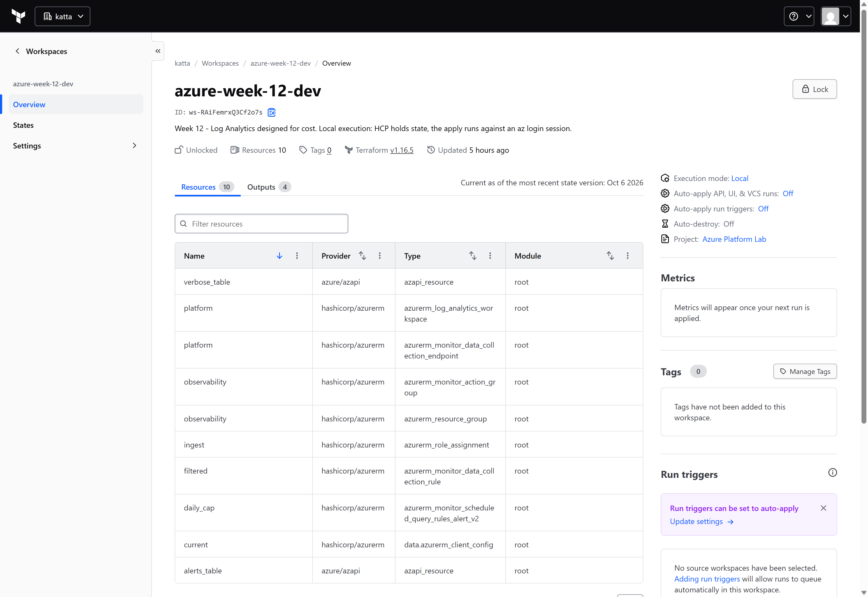Go to Workspaces breadcrumb link
This screenshot has width=868, height=597.
tap(220, 63)
